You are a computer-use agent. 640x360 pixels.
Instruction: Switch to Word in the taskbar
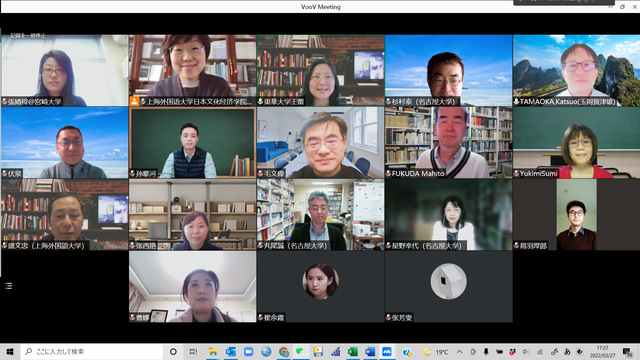(x=370, y=351)
